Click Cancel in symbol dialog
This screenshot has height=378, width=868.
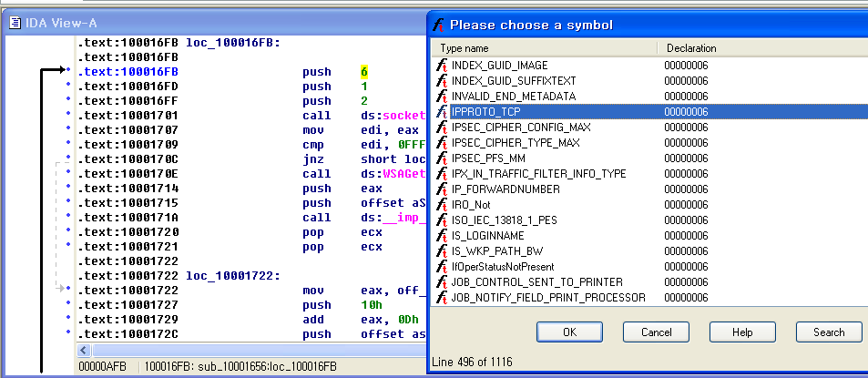click(656, 332)
